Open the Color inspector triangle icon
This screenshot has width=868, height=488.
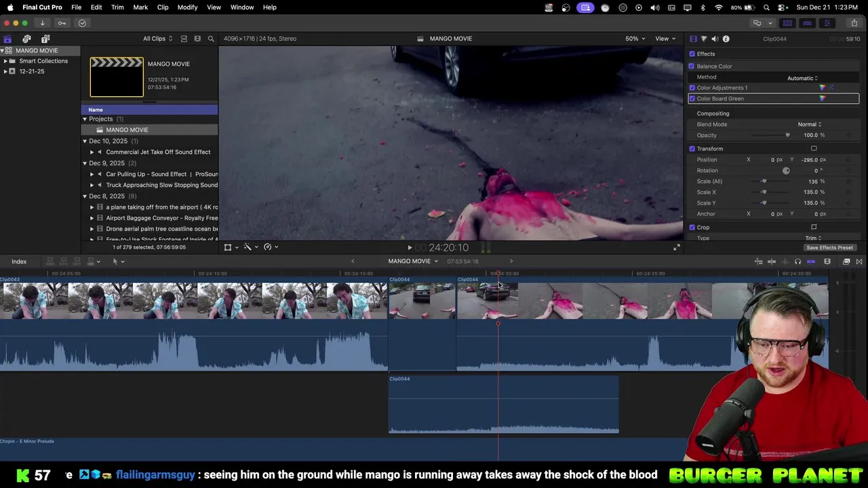click(x=704, y=39)
